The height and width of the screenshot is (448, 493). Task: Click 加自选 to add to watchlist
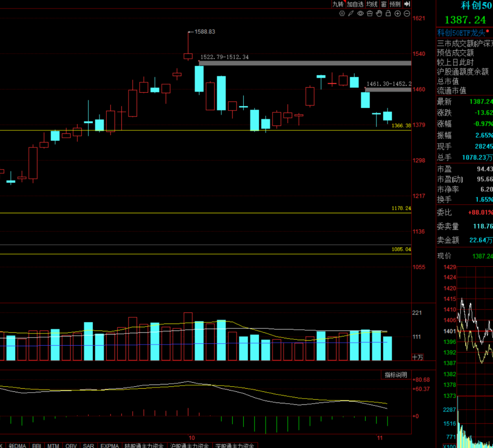coord(355,4)
